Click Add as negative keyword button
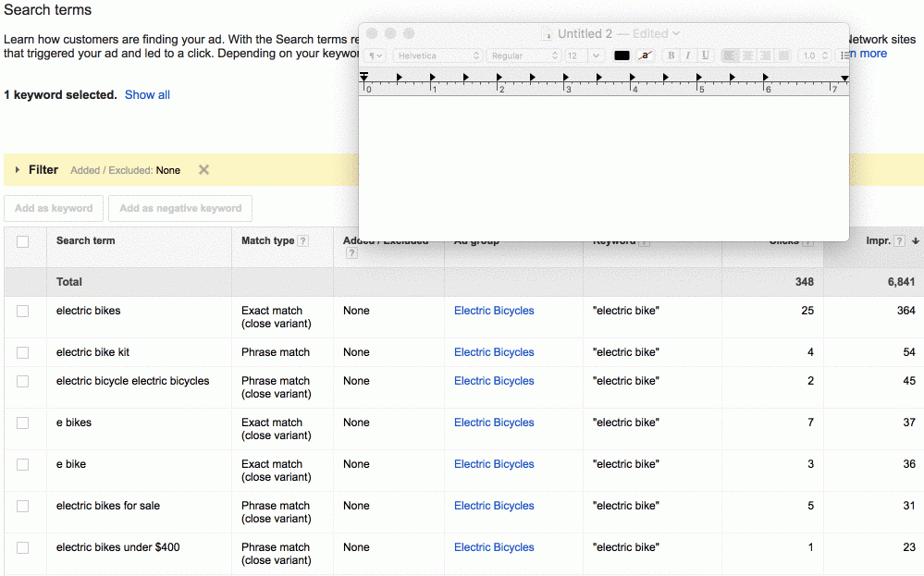924x576 pixels. pos(180,209)
